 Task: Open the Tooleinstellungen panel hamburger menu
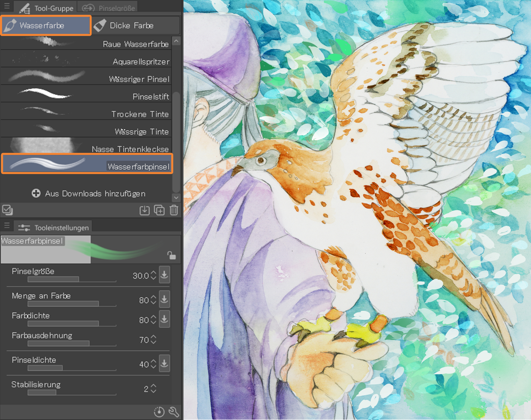[x=7, y=225]
